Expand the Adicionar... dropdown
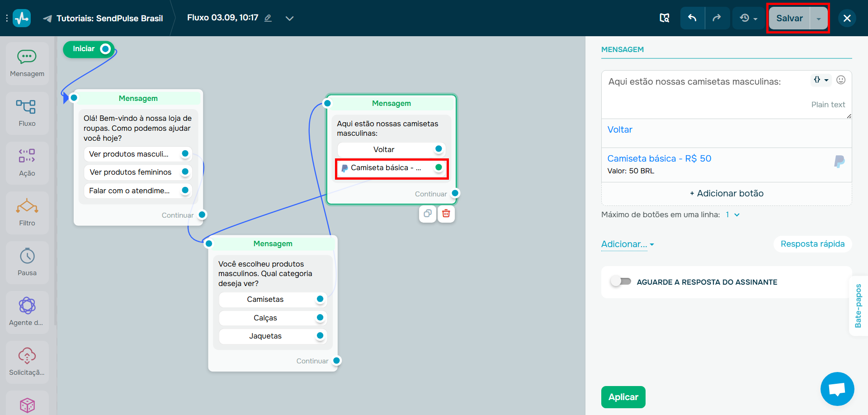The height and width of the screenshot is (415, 868). [627, 244]
